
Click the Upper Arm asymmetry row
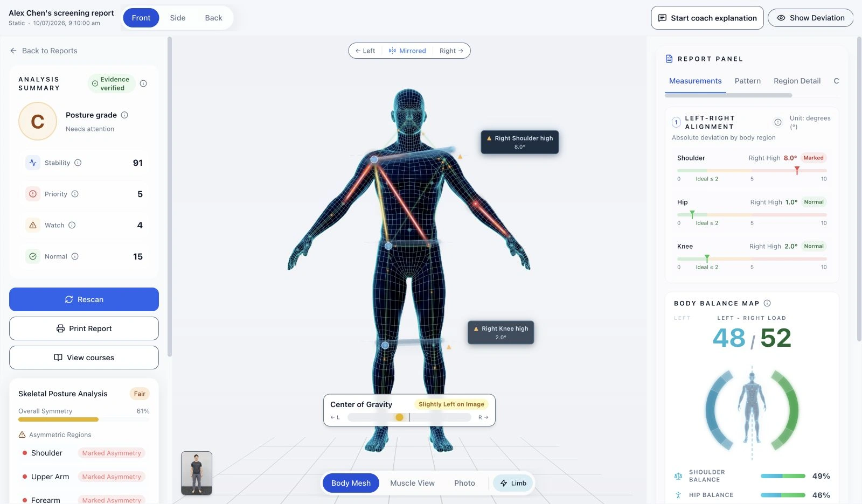(x=84, y=477)
